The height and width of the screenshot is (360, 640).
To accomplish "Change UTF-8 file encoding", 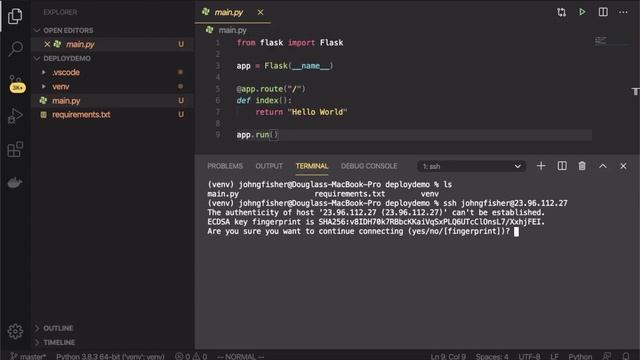I will click(x=529, y=356).
